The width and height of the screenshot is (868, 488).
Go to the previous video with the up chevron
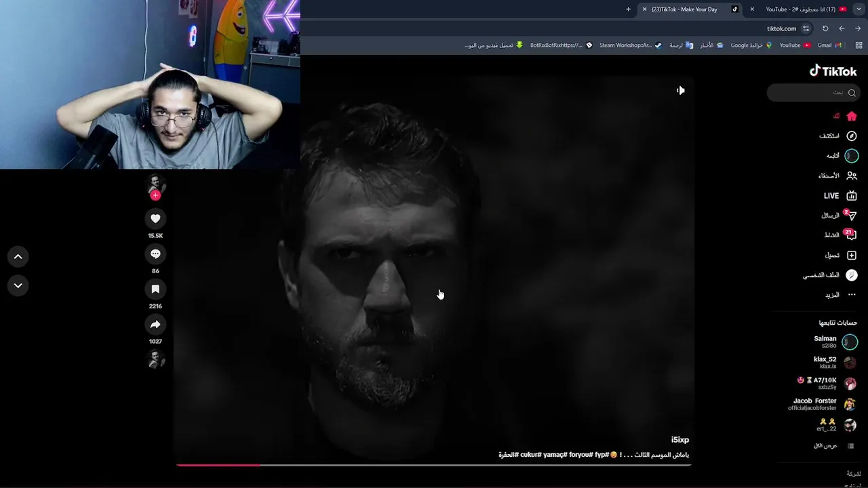(18, 256)
